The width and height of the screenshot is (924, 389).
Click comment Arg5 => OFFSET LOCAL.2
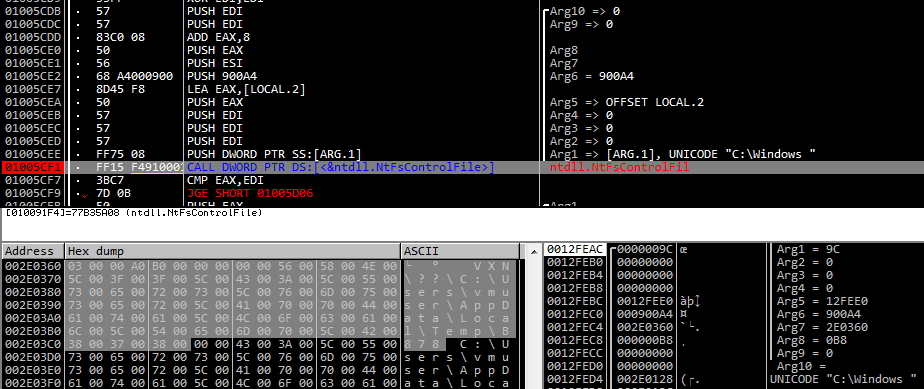click(x=626, y=102)
